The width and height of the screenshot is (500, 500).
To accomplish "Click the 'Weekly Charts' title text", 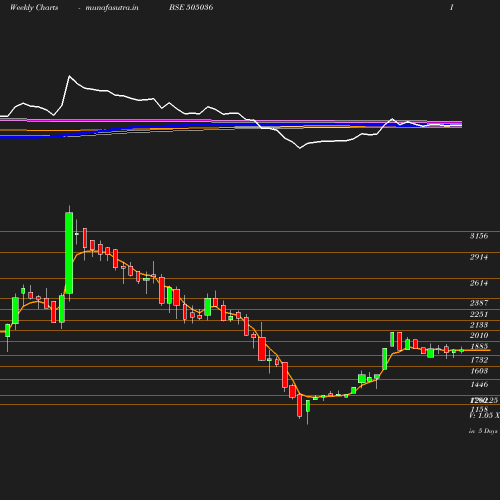I will pos(34,7).
